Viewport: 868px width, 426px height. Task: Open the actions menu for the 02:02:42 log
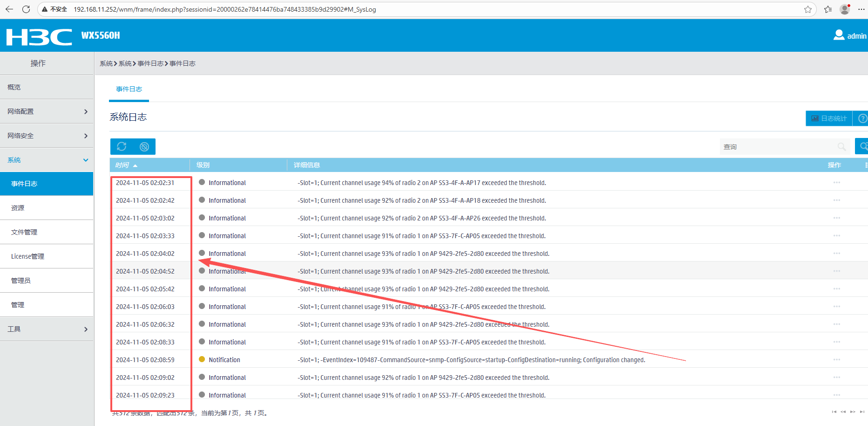pyautogui.click(x=837, y=200)
